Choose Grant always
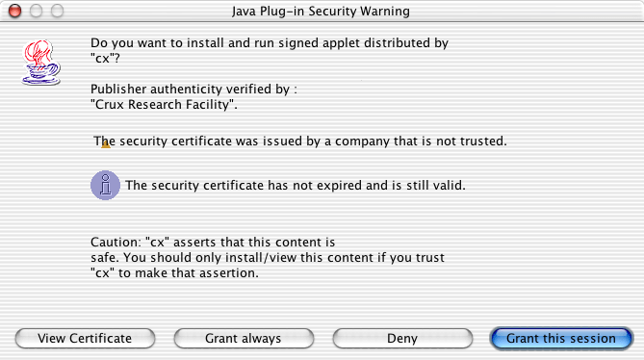Image resolution: width=644 pixels, height=360 pixels. [244, 338]
